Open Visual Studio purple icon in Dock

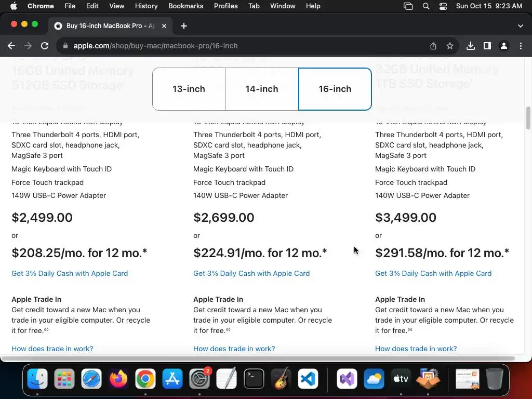click(347, 379)
